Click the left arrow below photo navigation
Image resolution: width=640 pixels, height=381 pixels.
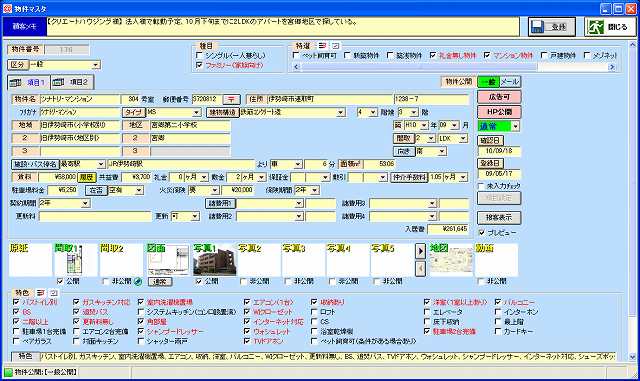pyautogui.click(x=420, y=268)
